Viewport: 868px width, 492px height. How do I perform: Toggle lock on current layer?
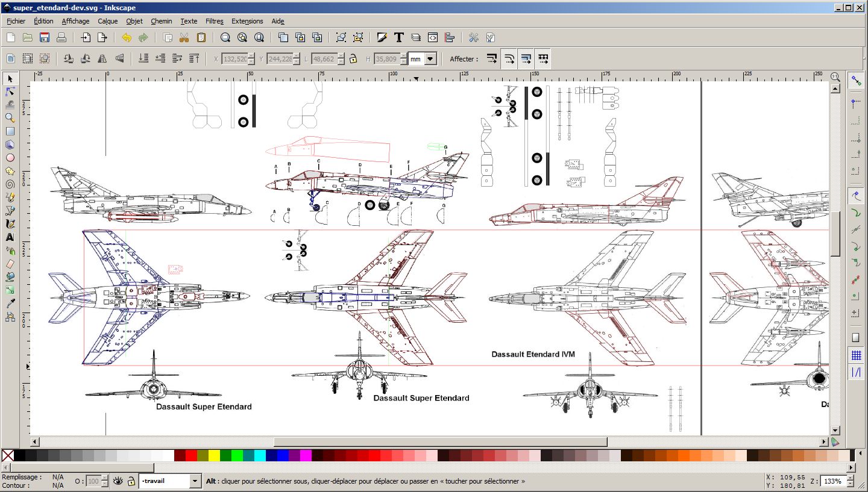(x=131, y=481)
